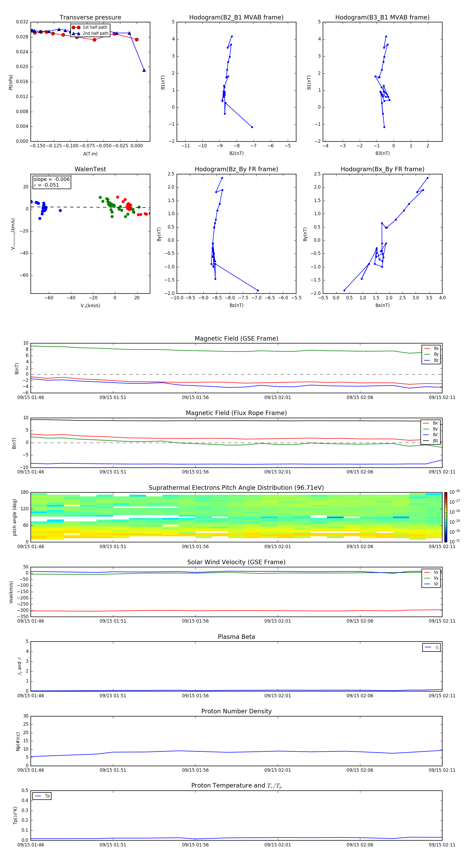Click the 'Hodogram(Bz_By FR frame)' title
The image size is (473, 868).
(x=236, y=169)
